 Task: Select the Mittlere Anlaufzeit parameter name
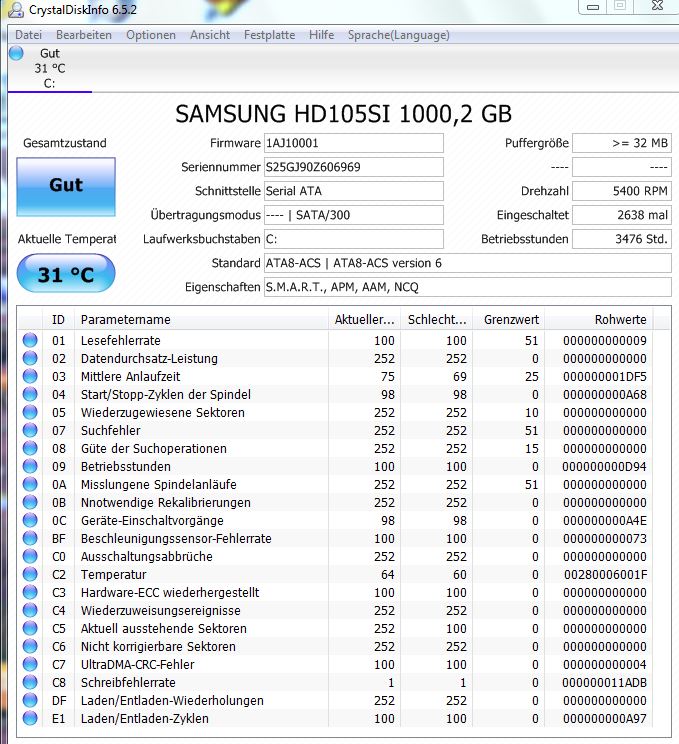click(130, 376)
